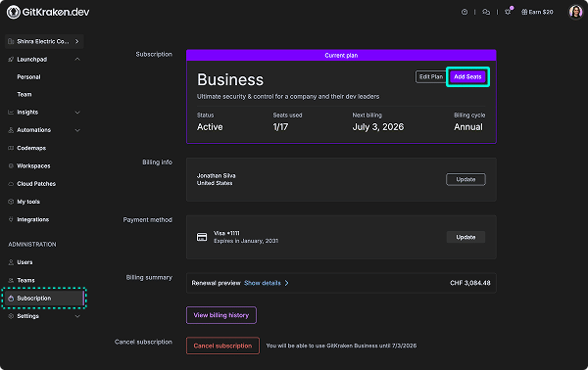
Task: Click the Seats used value 1/17
Action: [x=280, y=127]
